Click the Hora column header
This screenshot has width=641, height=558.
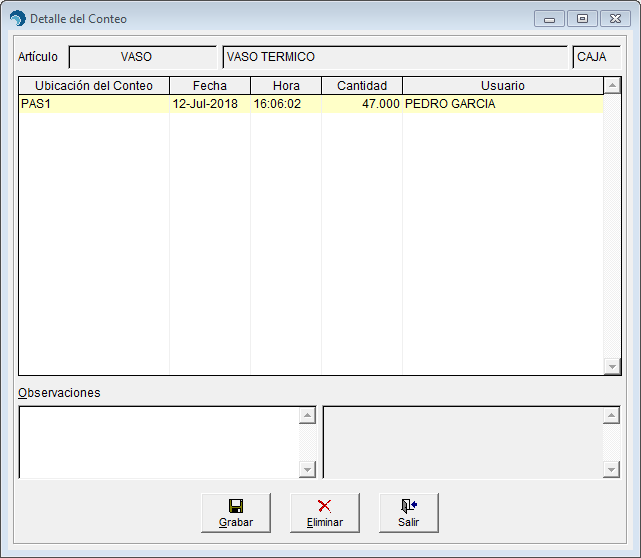click(286, 86)
